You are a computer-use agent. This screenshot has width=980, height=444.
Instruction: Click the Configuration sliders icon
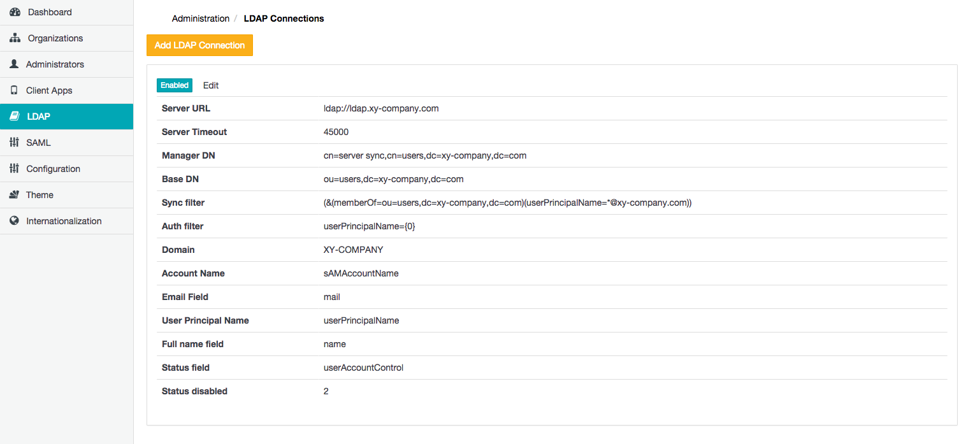pos(14,169)
